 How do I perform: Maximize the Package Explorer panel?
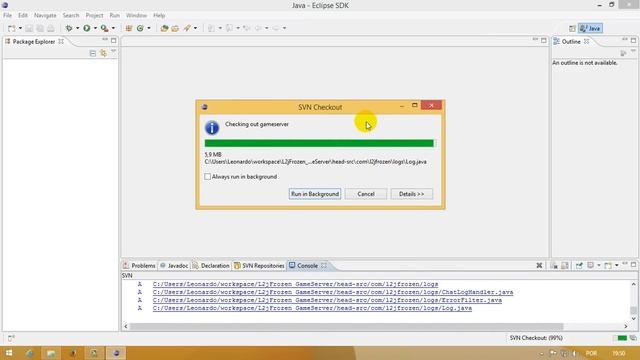point(113,40)
